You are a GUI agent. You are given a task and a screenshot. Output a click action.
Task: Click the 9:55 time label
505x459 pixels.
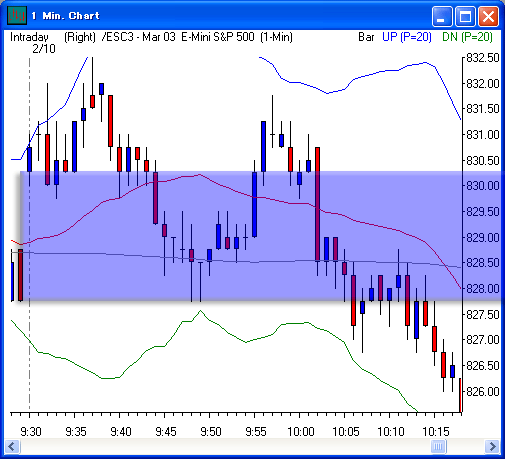pyautogui.click(x=256, y=432)
